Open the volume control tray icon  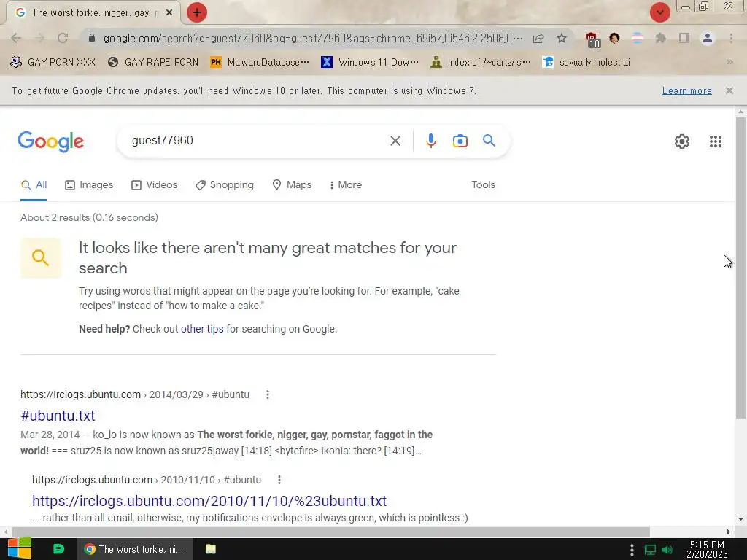pos(667,550)
